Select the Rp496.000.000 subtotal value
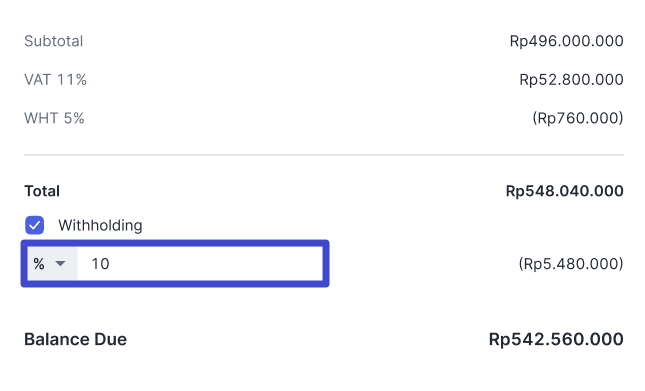The width and height of the screenshot is (645, 391). tap(567, 41)
